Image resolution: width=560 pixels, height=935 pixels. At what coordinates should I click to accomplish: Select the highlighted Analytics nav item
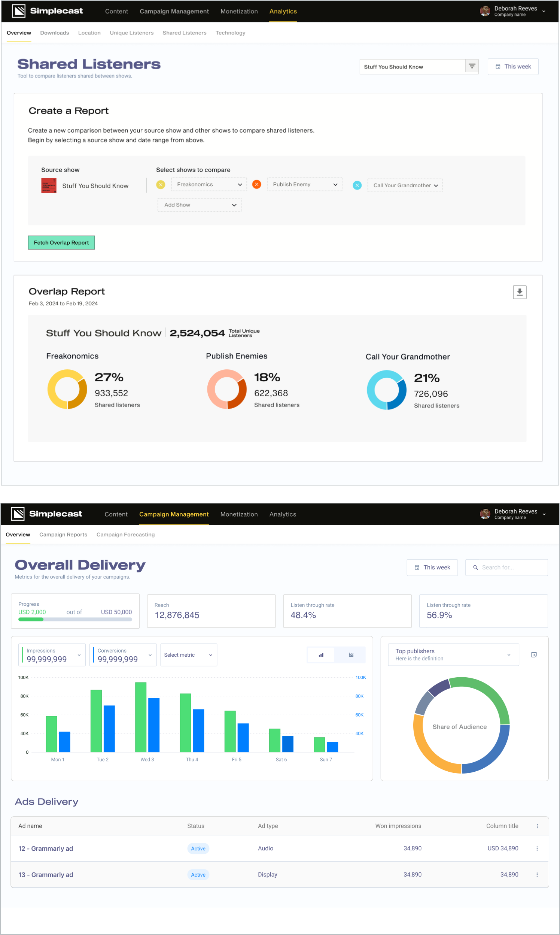283,11
